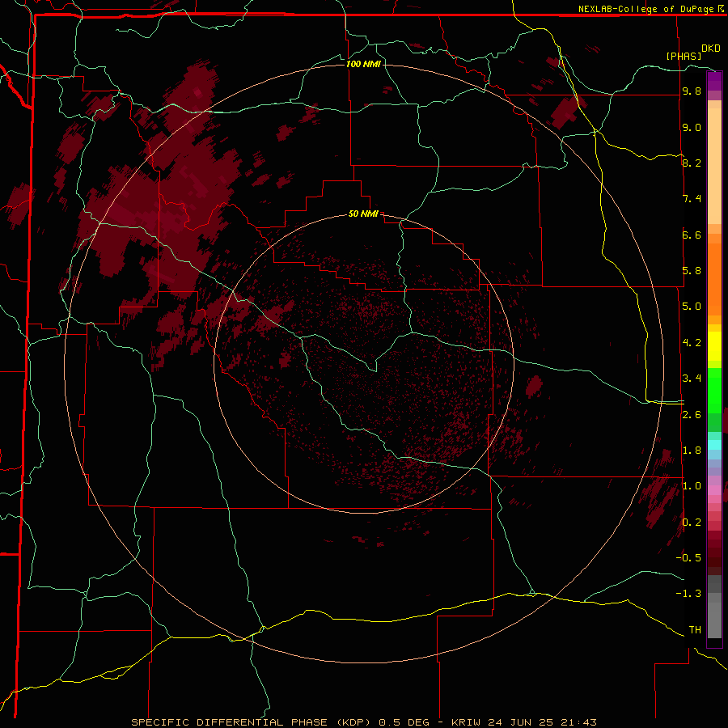
Task: Click the -0.5 value on the color scale
Action: coord(688,558)
